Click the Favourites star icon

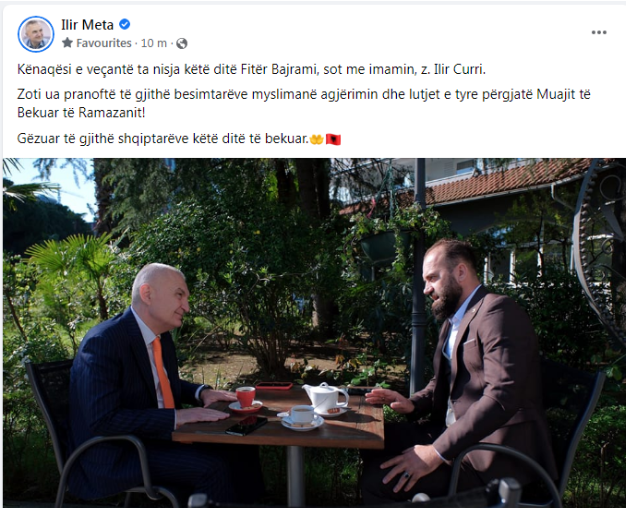tap(67, 43)
